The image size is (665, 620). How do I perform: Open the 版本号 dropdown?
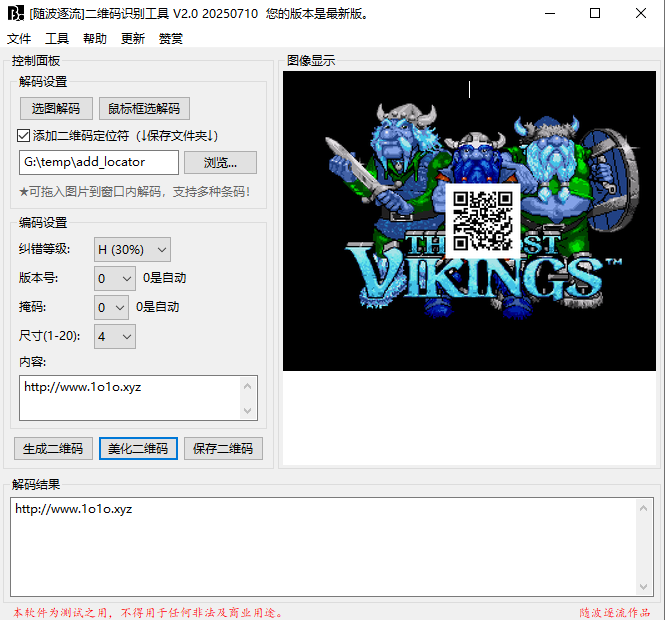(x=115, y=279)
